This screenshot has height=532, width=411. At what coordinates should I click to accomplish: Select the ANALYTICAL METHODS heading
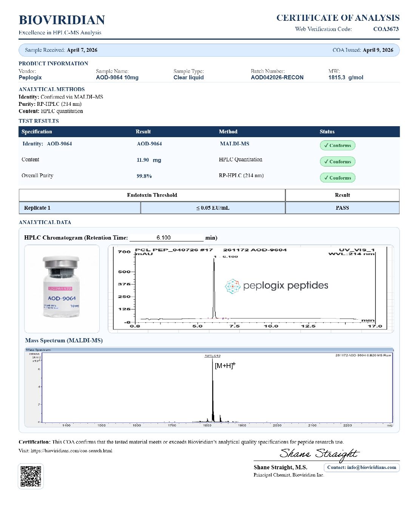click(x=52, y=90)
